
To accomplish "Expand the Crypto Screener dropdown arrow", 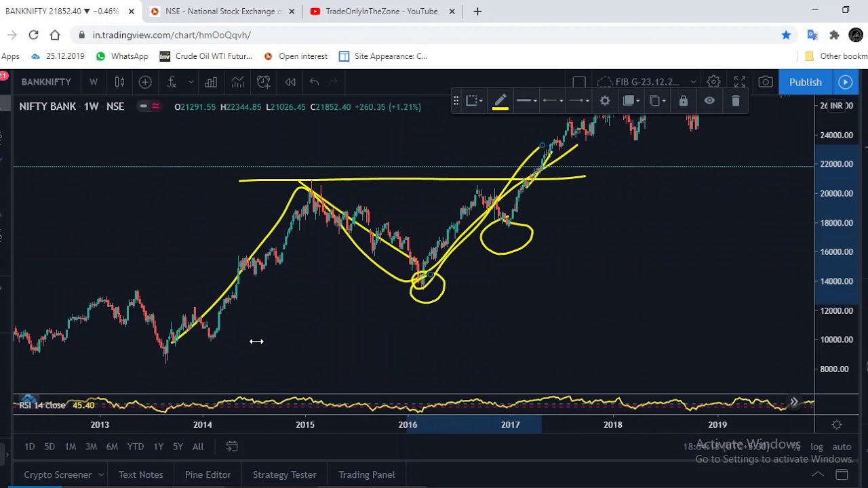I will (x=101, y=474).
